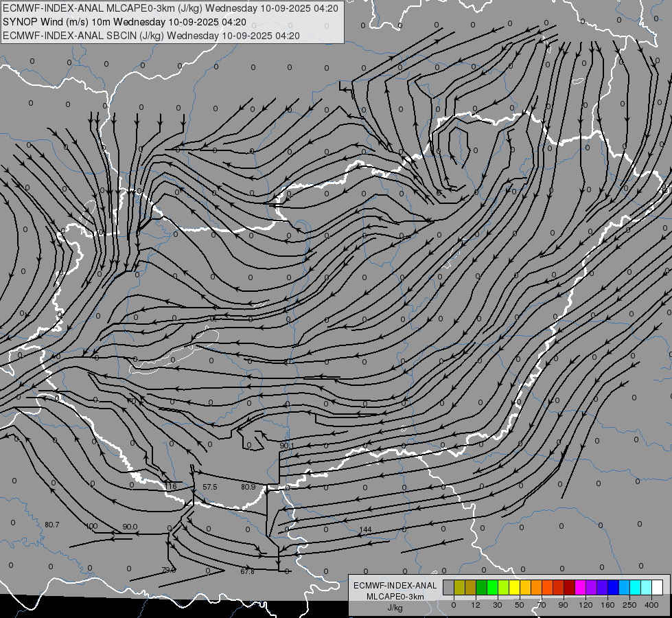Click the 400 tick label on the legend

[651, 605]
